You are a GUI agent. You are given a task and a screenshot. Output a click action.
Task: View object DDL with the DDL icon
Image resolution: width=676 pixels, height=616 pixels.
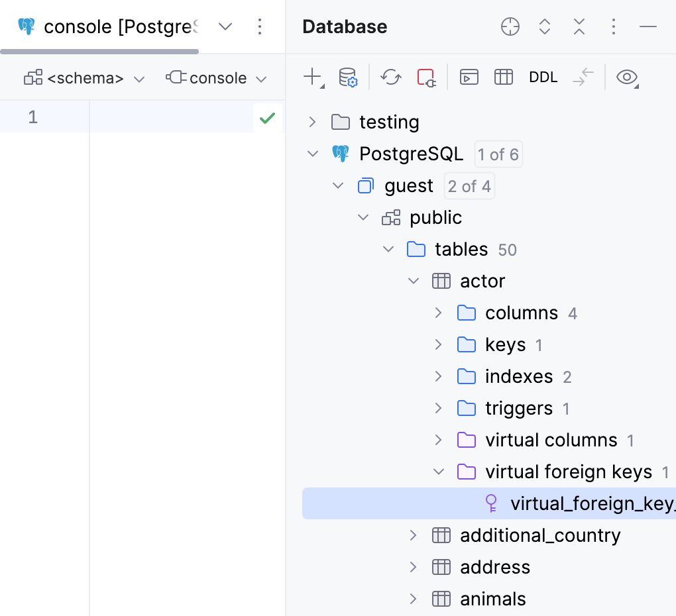pos(543,77)
